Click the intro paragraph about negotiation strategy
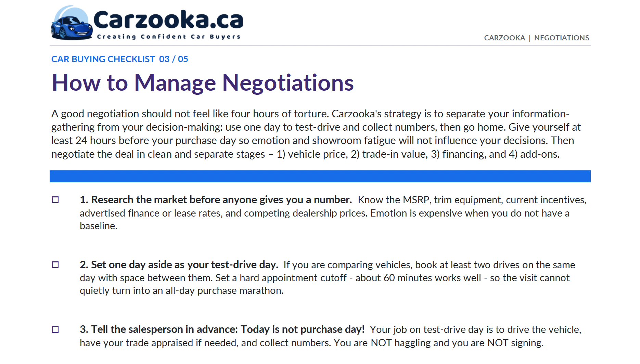This screenshot has width=640, height=364. pyautogui.click(x=316, y=134)
